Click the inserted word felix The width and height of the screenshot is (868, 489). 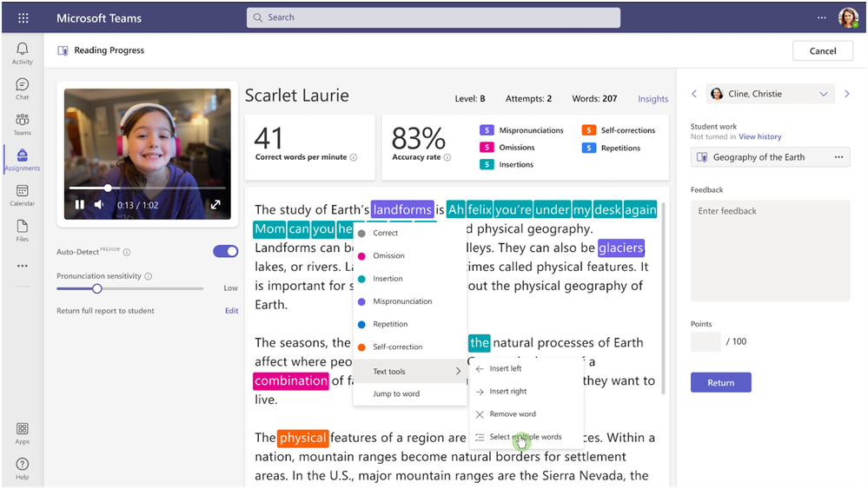(480, 209)
